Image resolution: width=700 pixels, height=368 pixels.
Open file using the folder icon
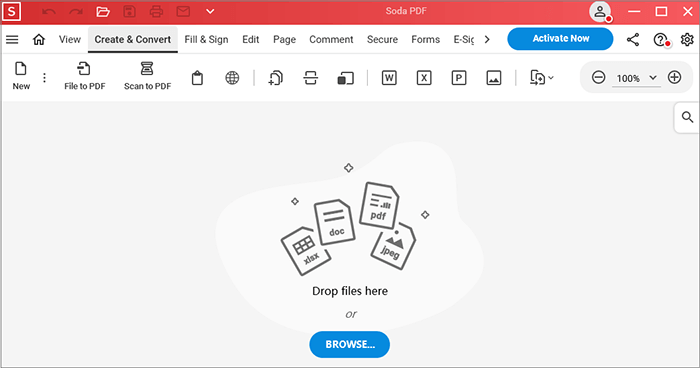(x=103, y=12)
